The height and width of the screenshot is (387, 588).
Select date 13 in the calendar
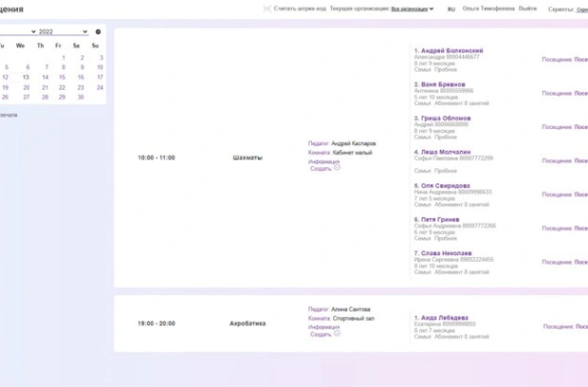[x=26, y=77]
